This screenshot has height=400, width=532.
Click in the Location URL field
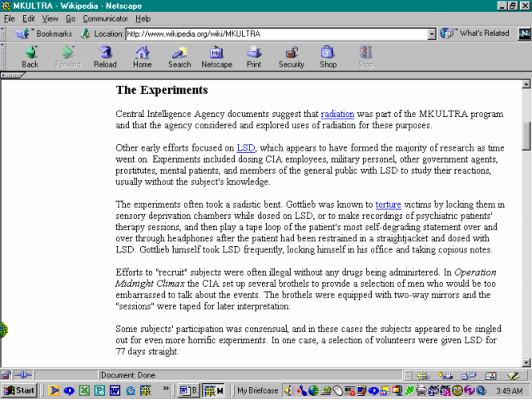coord(272,34)
